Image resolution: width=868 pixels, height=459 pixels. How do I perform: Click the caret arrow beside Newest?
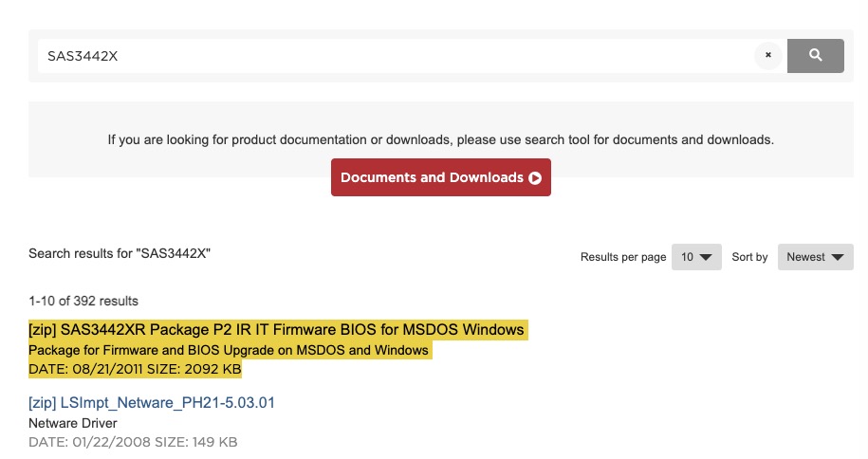[x=838, y=257]
